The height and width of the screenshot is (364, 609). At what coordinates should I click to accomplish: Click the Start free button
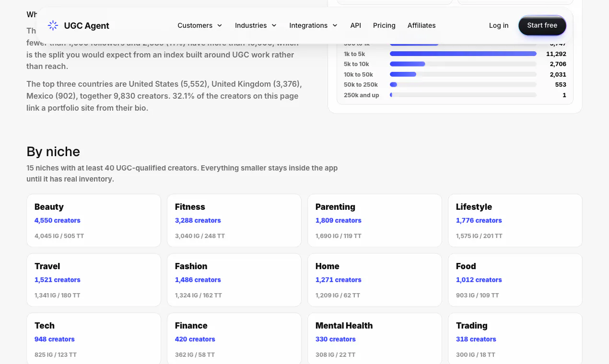click(x=542, y=25)
